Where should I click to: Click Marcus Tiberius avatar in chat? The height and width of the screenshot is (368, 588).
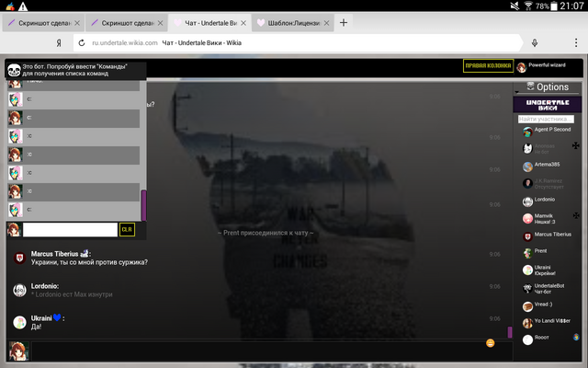tap(19, 258)
